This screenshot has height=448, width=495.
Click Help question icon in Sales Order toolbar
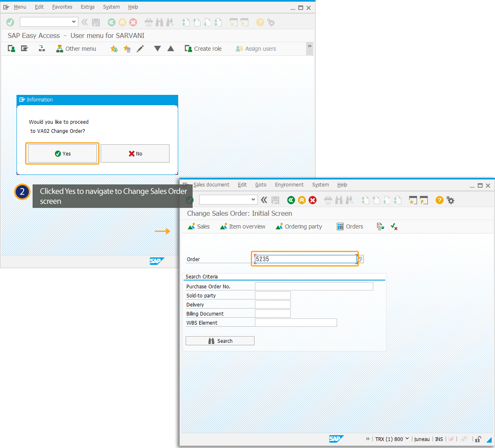(439, 200)
